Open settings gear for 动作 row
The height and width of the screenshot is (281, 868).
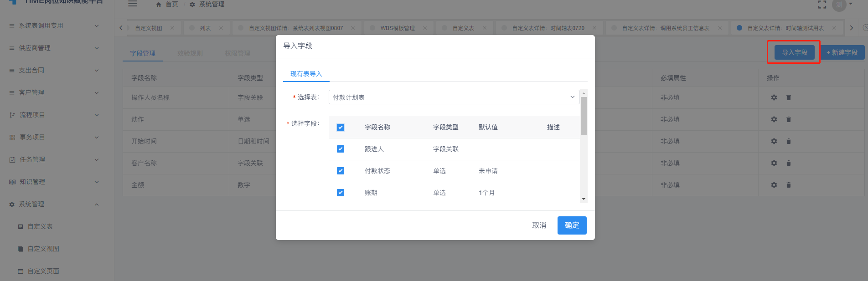(774, 119)
